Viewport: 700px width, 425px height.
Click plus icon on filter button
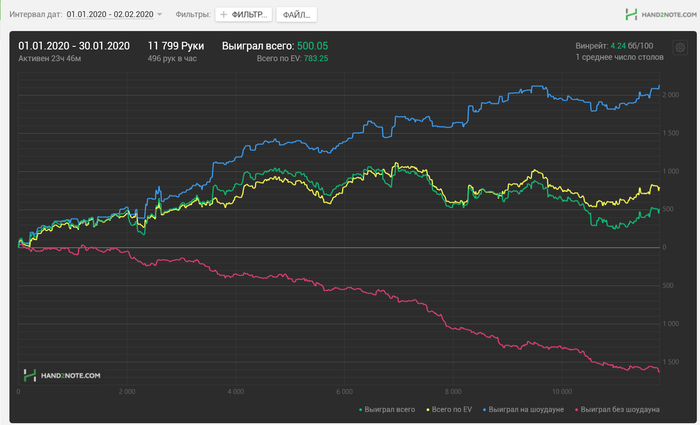[224, 15]
